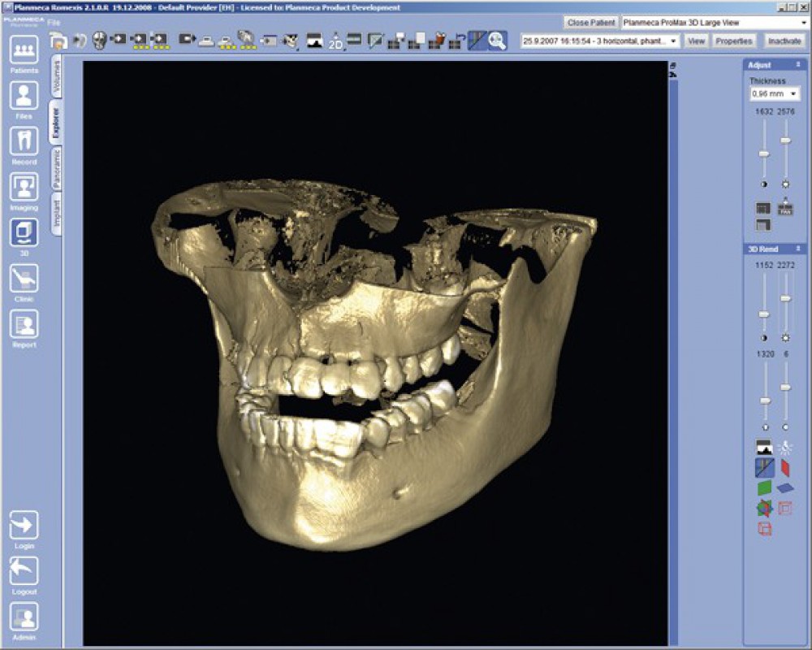The height and width of the screenshot is (650, 812).
Task: Click the Close Patient button
Action: [591, 23]
